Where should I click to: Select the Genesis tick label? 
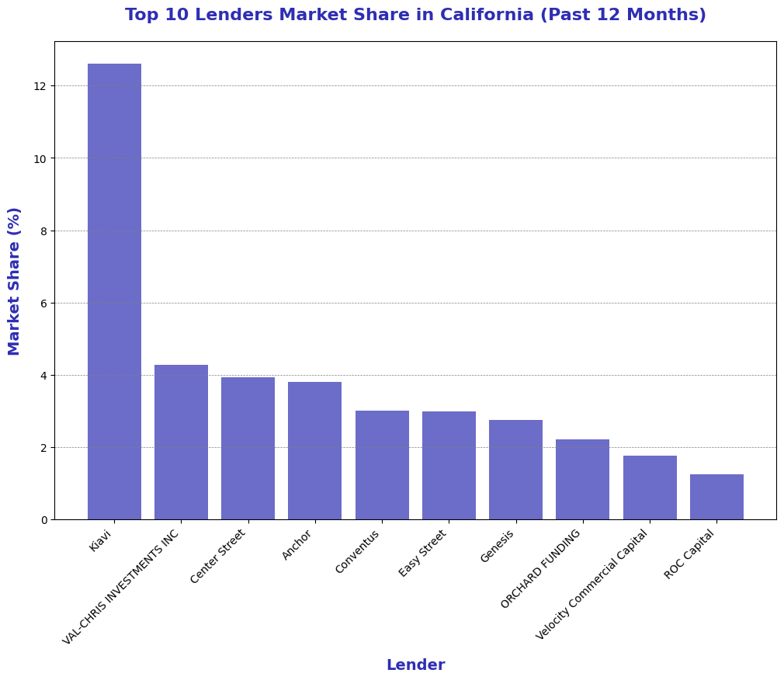[497, 546]
